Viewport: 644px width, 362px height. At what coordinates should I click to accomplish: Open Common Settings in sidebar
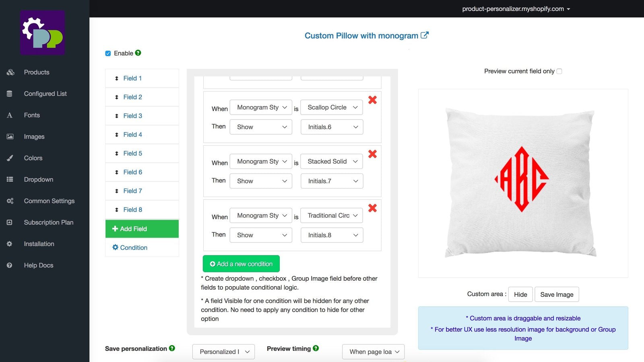coord(49,201)
